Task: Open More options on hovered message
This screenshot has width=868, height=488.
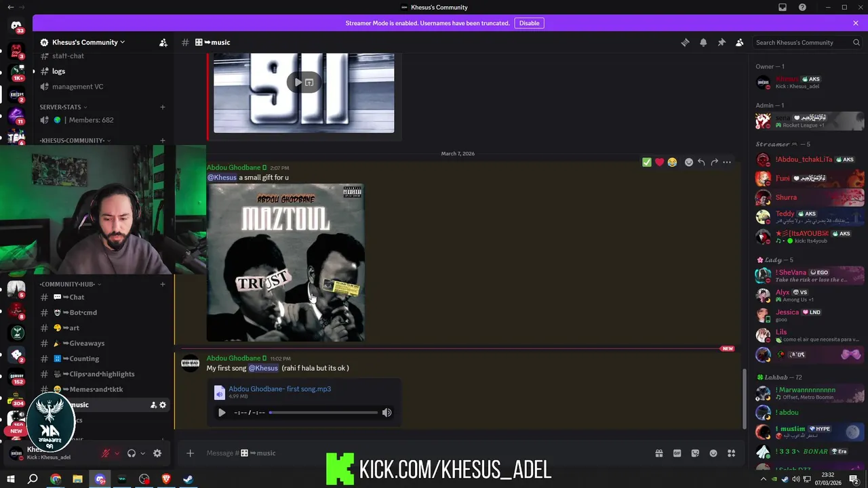Action: point(727,162)
